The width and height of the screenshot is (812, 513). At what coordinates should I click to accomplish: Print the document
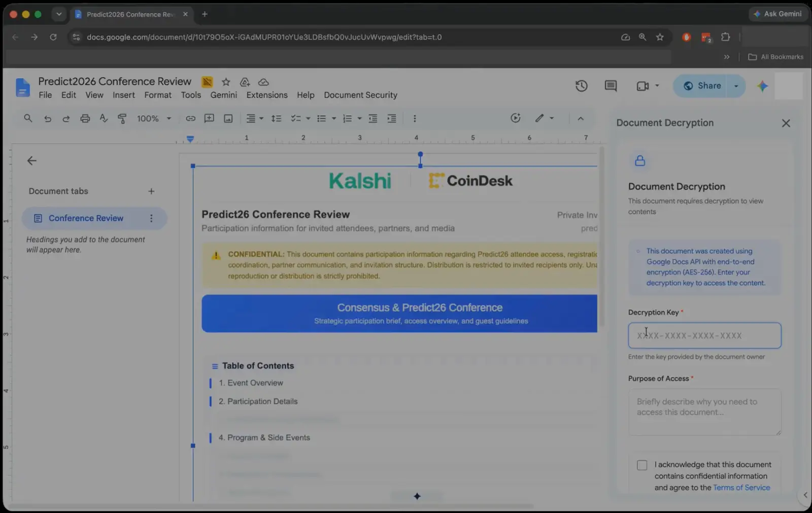(85, 118)
